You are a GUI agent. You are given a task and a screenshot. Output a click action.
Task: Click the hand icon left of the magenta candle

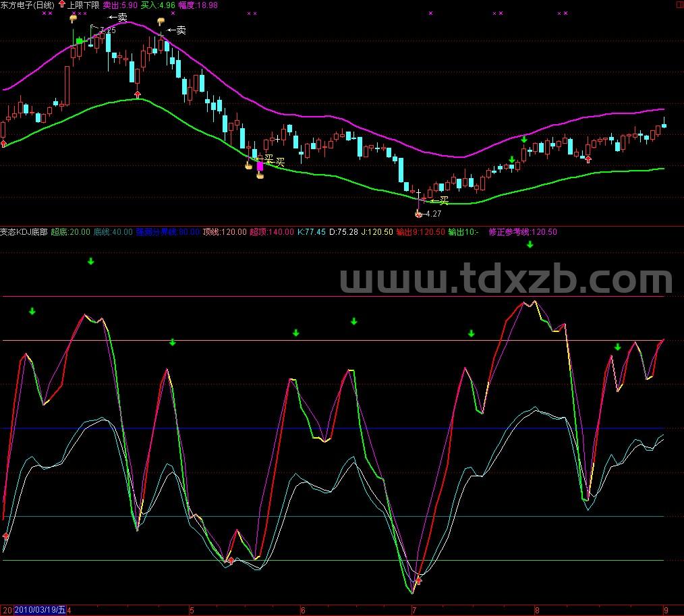(249, 165)
